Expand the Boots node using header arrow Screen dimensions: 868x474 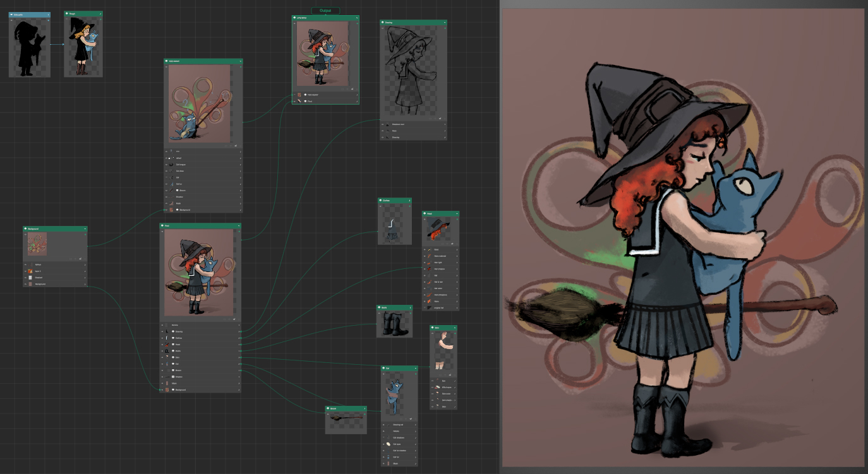click(x=410, y=308)
